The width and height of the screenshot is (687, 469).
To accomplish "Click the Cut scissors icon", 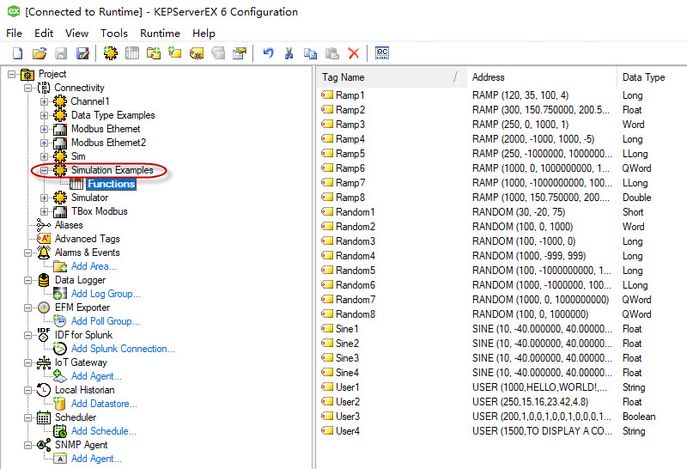I will coord(289,53).
